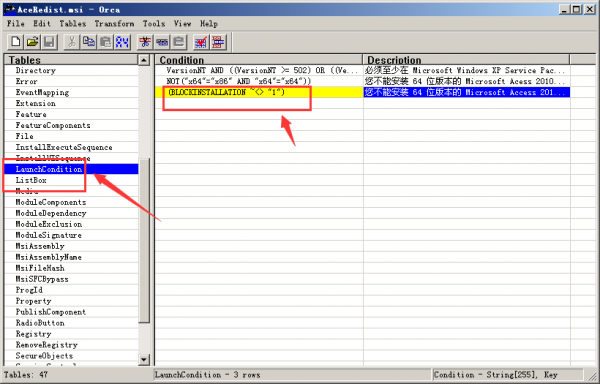The height and width of the screenshot is (384, 600).
Task: Select the PublishComponent table
Action: tap(51, 312)
